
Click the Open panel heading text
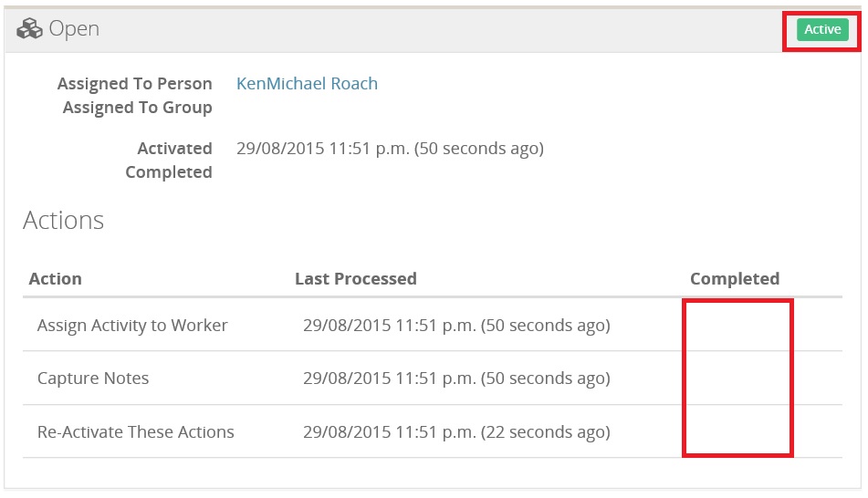74,29
